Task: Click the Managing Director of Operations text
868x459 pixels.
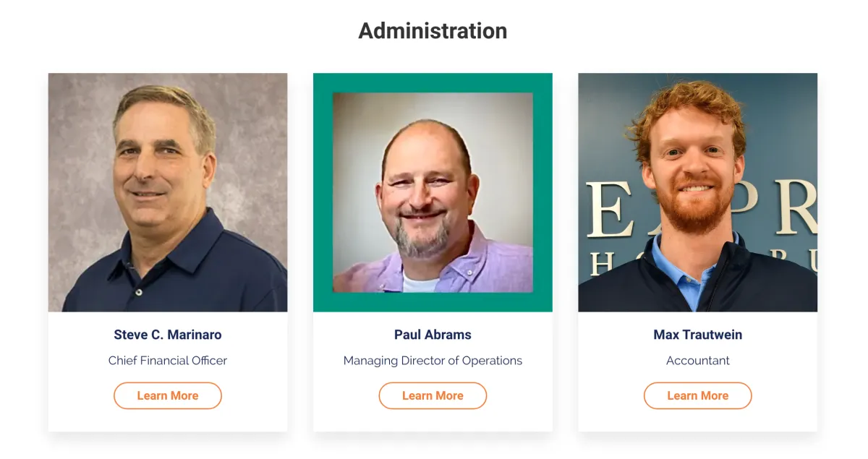Action: pos(433,360)
